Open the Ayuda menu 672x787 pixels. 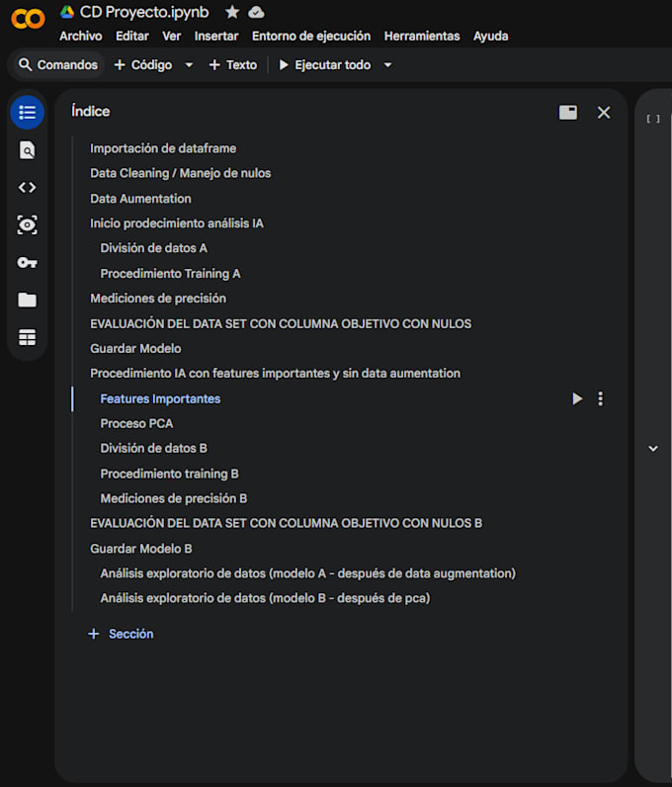pyautogui.click(x=491, y=37)
